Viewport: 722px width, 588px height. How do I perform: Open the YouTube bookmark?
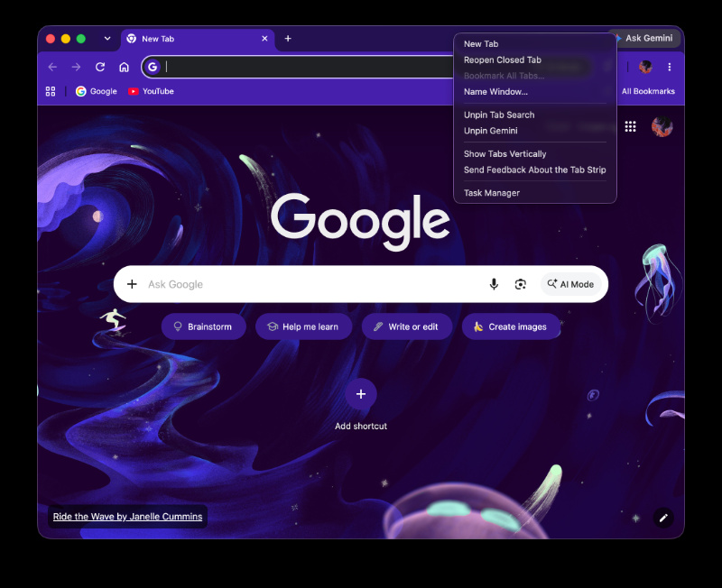(x=151, y=91)
